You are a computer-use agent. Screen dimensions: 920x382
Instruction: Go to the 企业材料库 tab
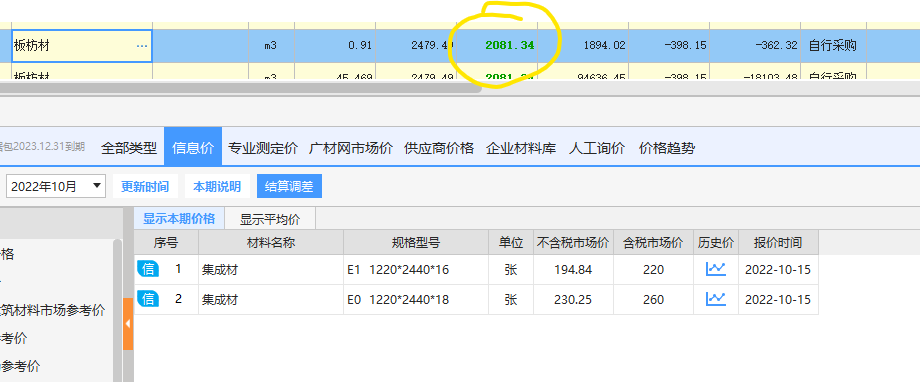[521, 148]
